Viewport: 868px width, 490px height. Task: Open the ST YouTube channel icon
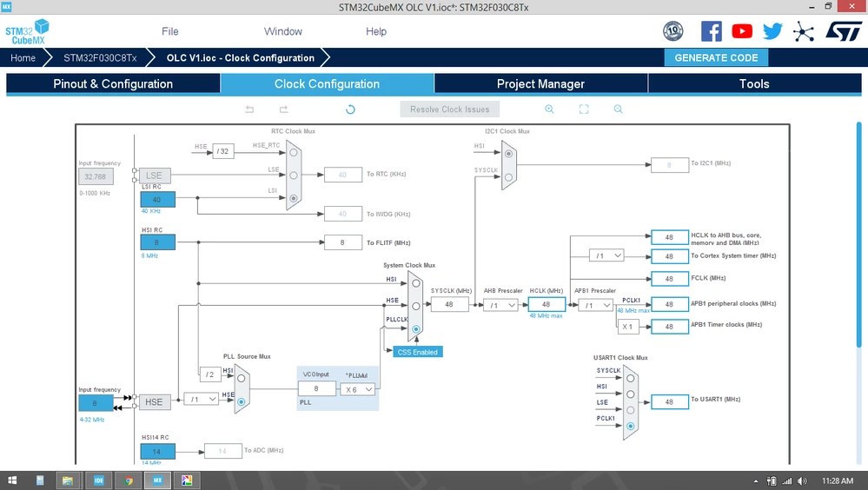pos(742,31)
